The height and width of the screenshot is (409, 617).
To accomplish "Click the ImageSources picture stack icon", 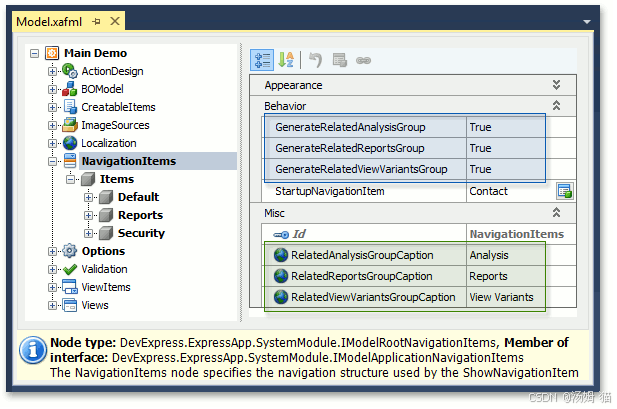I will tap(70, 125).
